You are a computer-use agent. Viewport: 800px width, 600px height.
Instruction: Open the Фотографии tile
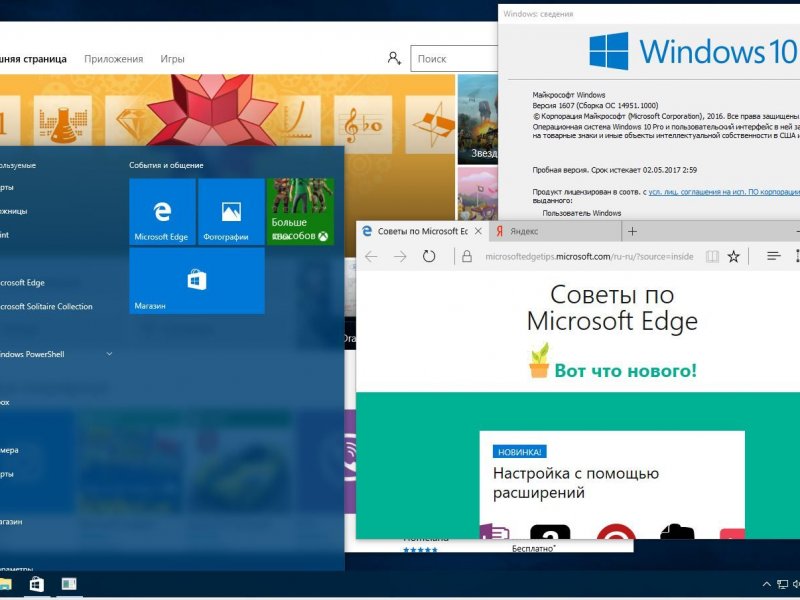(231, 212)
